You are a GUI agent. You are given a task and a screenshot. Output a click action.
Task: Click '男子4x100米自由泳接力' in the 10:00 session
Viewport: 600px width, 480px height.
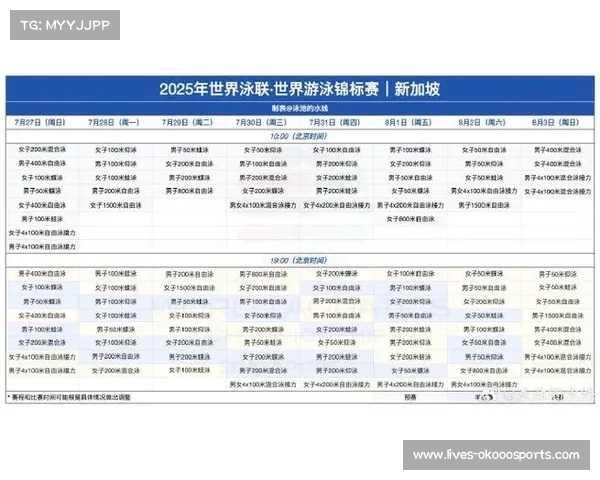(x=42, y=247)
